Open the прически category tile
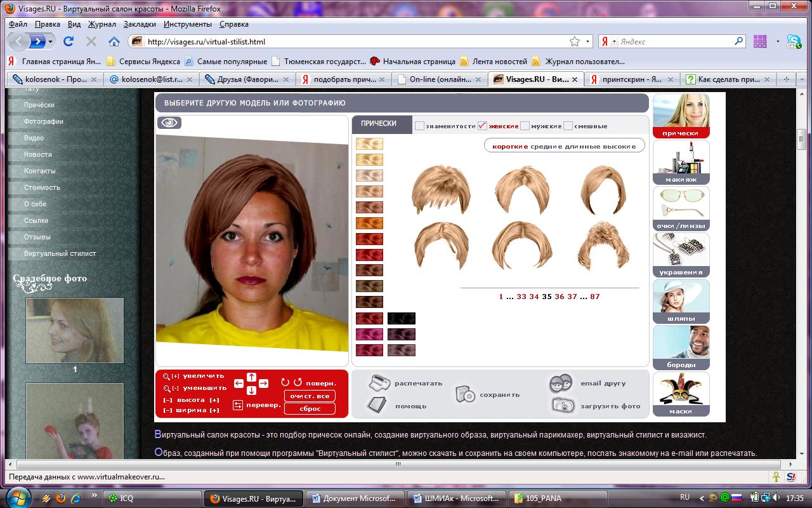812x508 pixels. (681, 116)
